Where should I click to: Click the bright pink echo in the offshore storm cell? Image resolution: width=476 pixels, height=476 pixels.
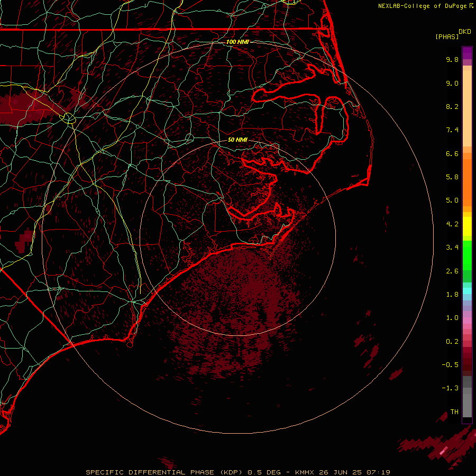[x=444, y=451]
